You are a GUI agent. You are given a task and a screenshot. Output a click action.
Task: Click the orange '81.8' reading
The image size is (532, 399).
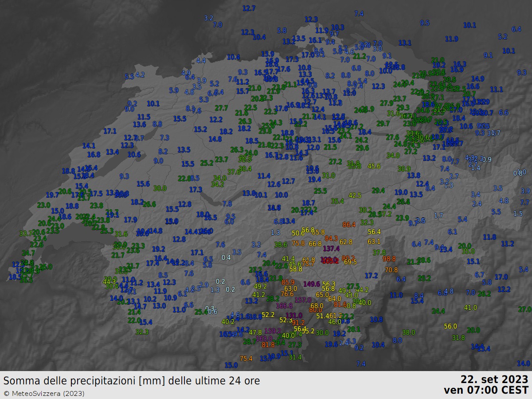pyautogui.click(x=268, y=344)
